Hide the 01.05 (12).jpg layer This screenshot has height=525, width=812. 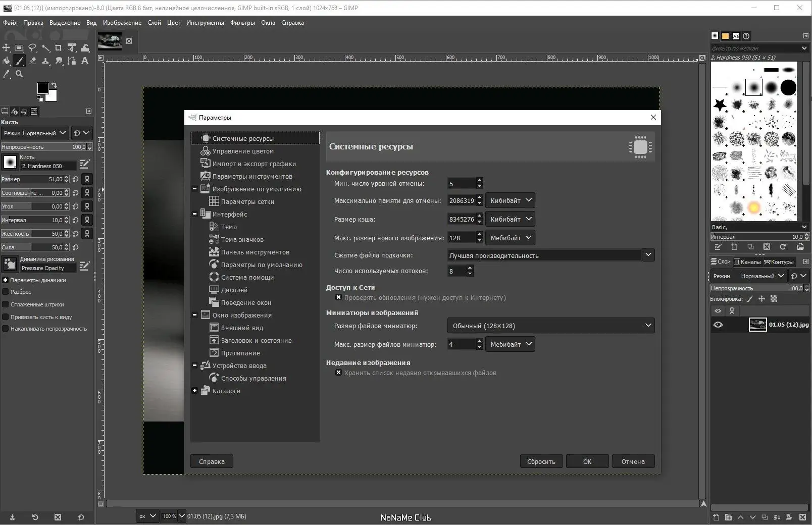click(x=719, y=325)
